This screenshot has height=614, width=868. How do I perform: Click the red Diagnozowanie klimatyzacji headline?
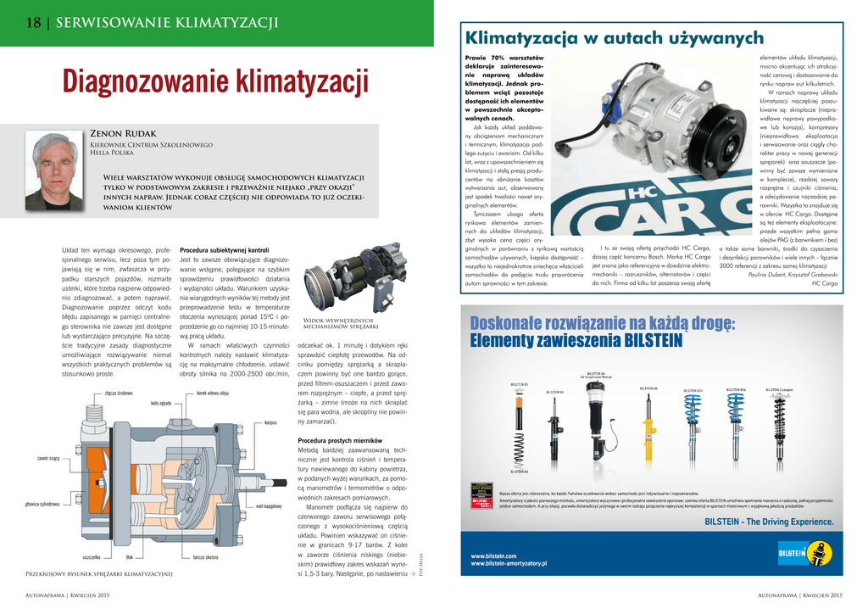pos(216,83)
